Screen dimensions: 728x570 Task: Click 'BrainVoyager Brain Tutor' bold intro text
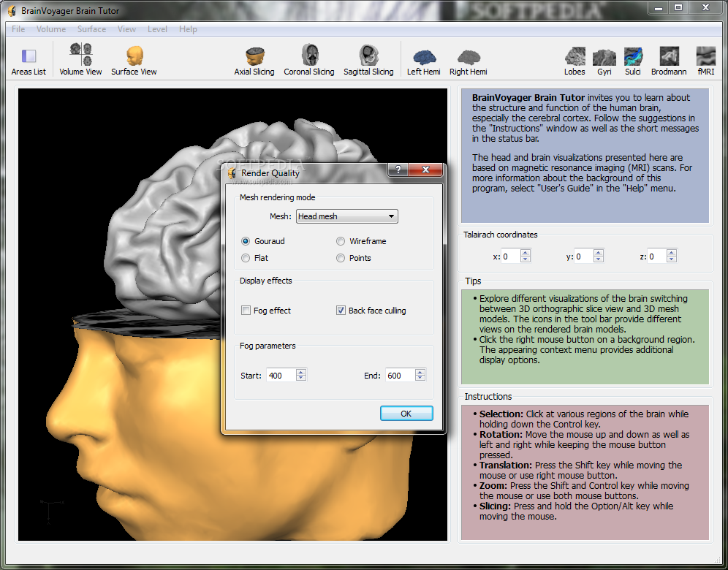[528, 97]
